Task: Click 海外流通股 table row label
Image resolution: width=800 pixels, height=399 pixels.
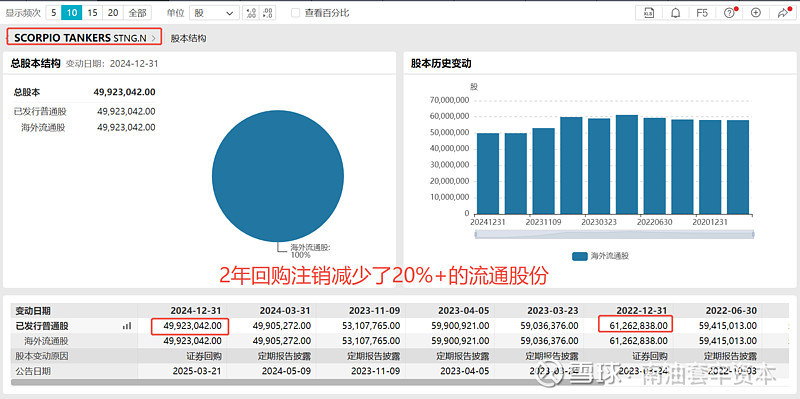Action: pyautogui.click(x=46, y=341)
